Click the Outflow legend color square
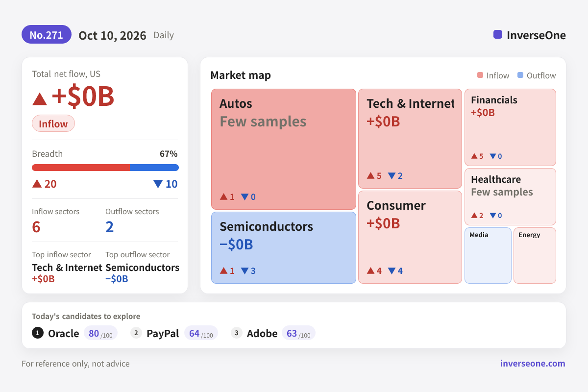Viewport: 588px width, 392px height. click(520, 75)
